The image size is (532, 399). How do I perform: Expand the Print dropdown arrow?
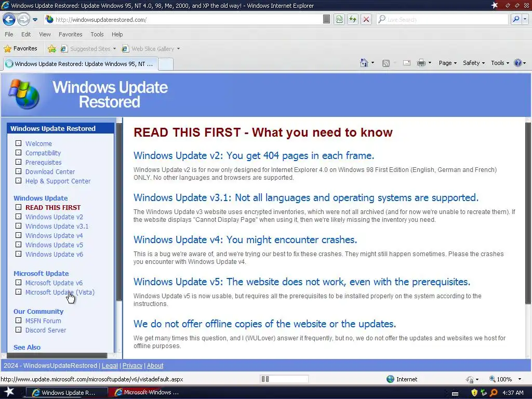pos(430,63)
